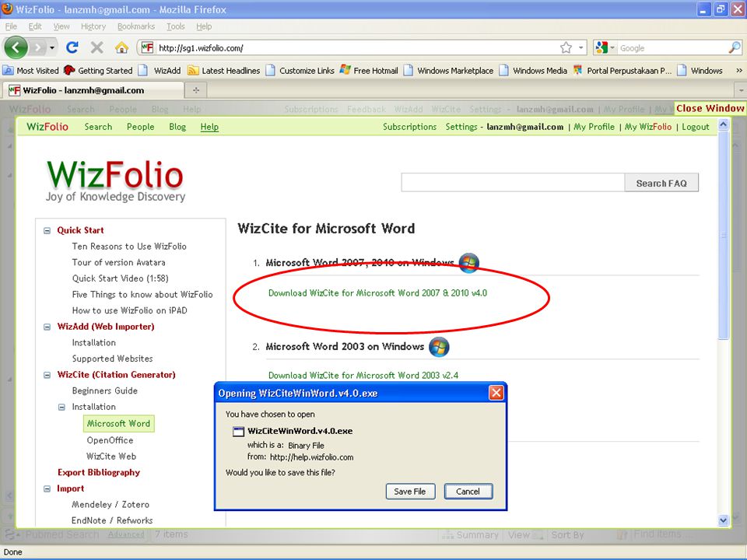Image resolution: width=747 pixels, height=560 pixels.
Task: Download WizCite for Word 2003 v2.4
Action: click(x=363, y=375)
